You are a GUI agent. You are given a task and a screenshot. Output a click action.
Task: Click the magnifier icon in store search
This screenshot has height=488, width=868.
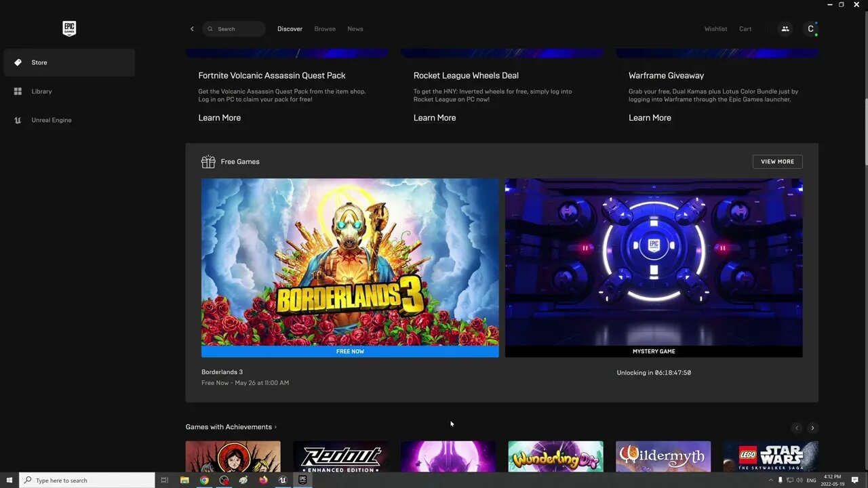[x=210, y=29]
